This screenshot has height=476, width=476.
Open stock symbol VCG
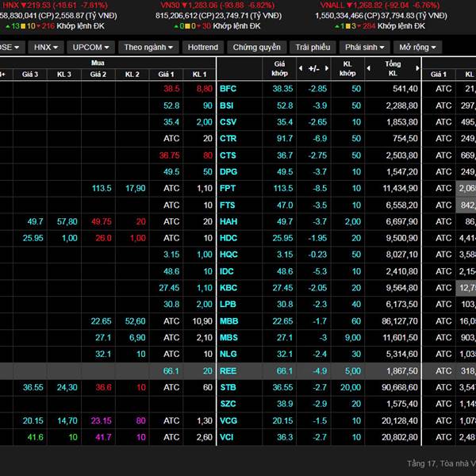pyautogui.click(x=228, y=420)
